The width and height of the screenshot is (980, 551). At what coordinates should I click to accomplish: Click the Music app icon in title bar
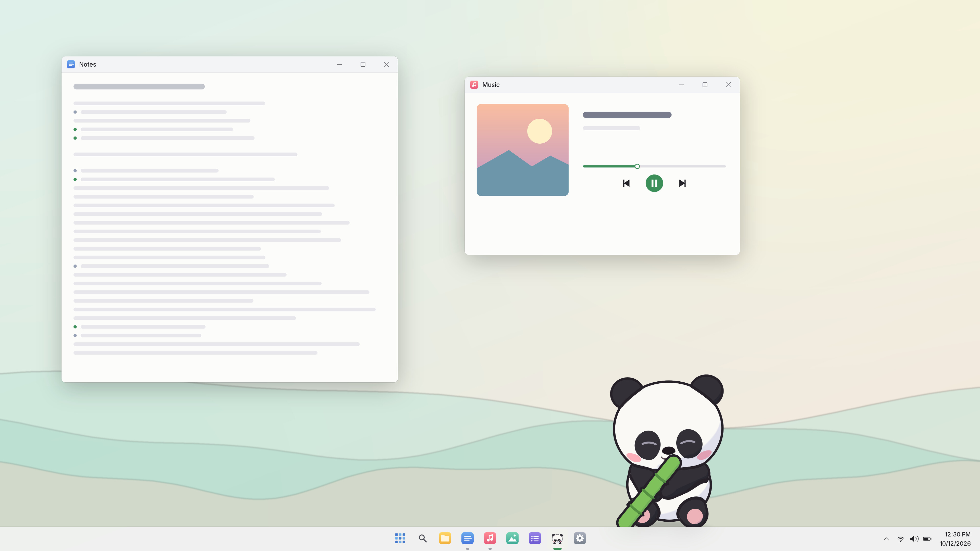click(x=474, y=85)
